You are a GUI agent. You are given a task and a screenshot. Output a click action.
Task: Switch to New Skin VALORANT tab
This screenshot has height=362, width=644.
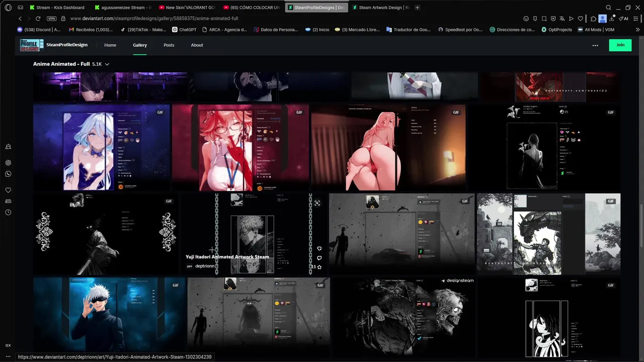(x=187, y=8)
